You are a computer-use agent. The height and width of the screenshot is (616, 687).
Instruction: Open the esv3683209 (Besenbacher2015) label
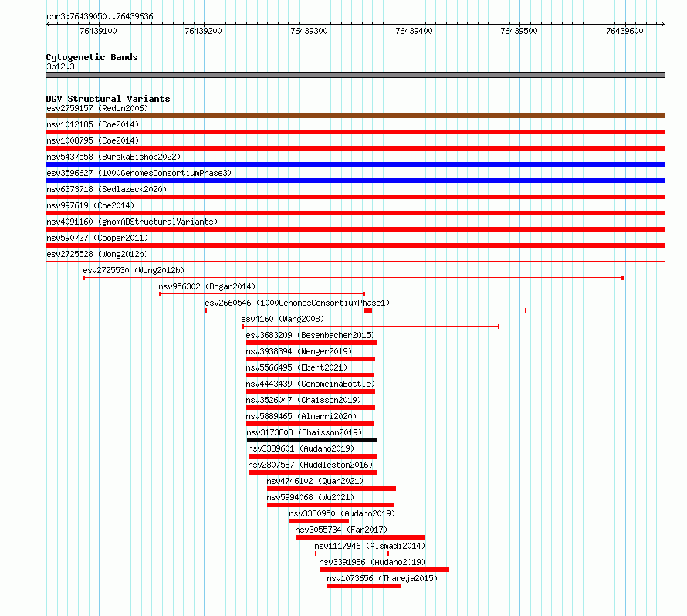(310, 335)
